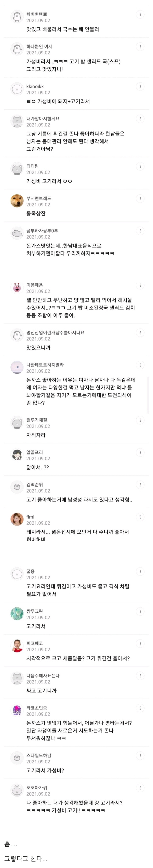Open the Taco Bell avatar of 타코초인종
The height and width of the screenshot is (868, 153).
click(17, 711)
